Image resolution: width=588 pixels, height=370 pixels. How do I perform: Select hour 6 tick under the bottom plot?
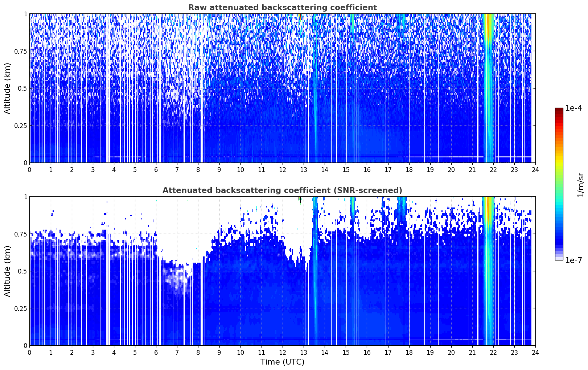[156, 352]
